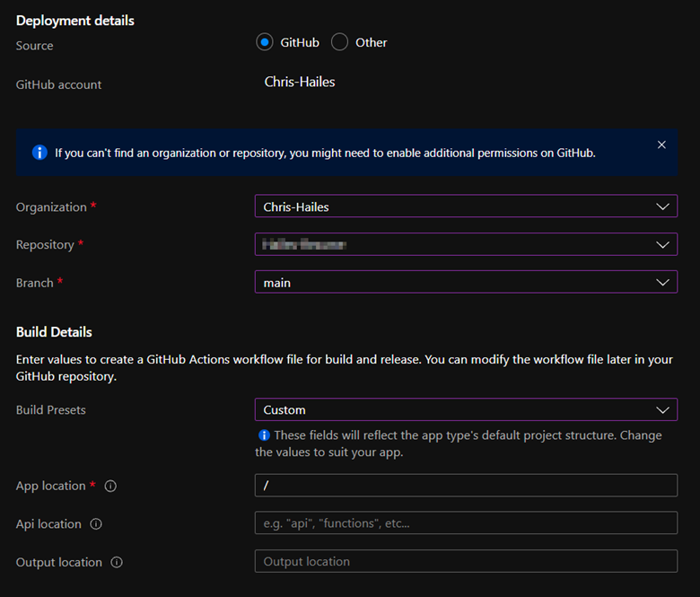Click the App location info icon
The image size is (700, 597).
point(111,486)
